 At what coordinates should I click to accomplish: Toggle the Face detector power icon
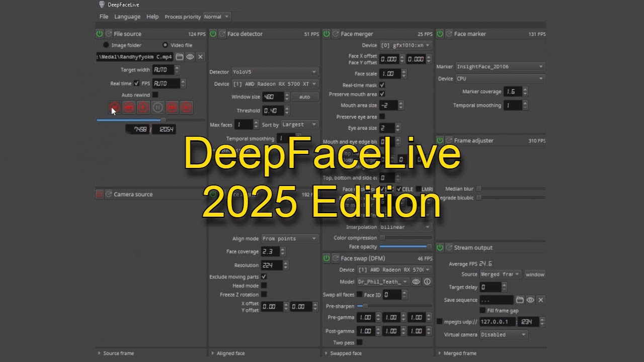[x=213, y=34]
